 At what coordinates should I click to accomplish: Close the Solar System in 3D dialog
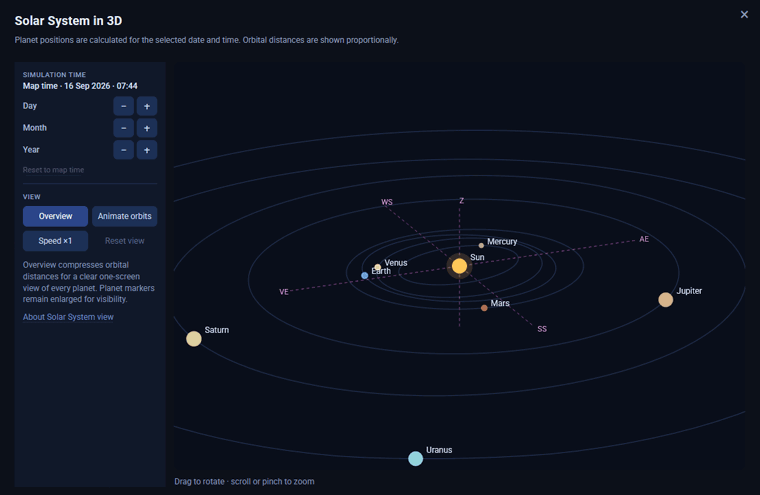tap(744, 15)
